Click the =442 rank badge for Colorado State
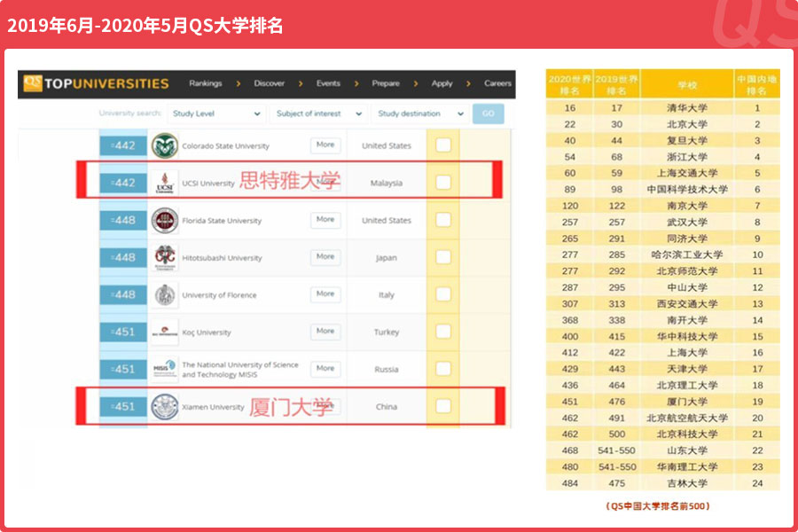The height and width of the screenshot is (532, 798). [x=123, y=145]
